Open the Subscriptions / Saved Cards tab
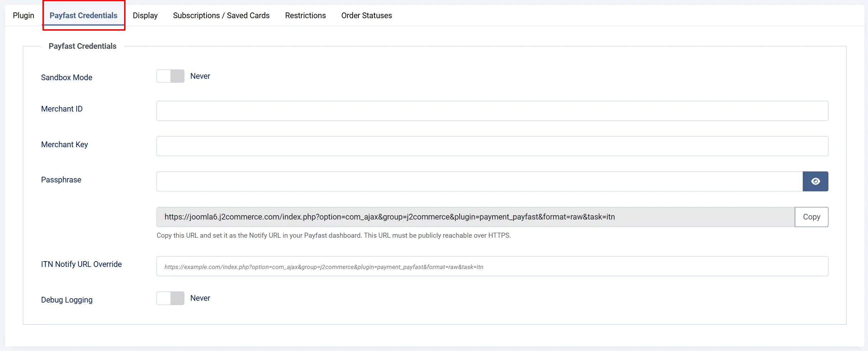The width and height of the screenshot is (868, 351). click(x=221, y=15)
